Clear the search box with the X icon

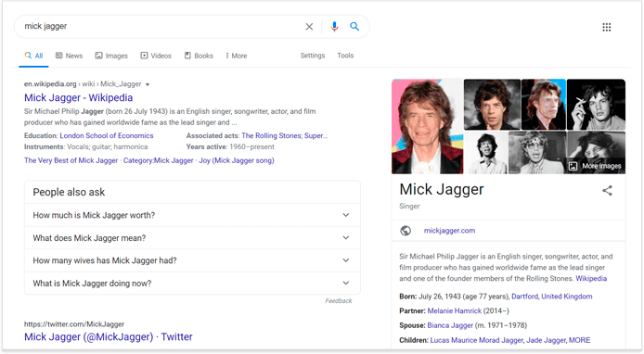(309, 27)
